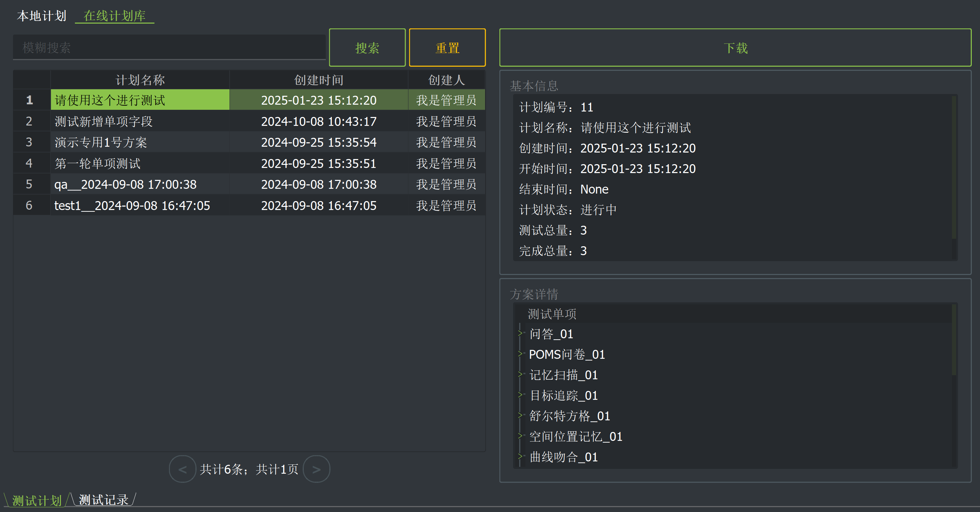This screenshot has height=512, width=980.
Task: Switch to the 本地计划 tab
Action: point(42,16)
